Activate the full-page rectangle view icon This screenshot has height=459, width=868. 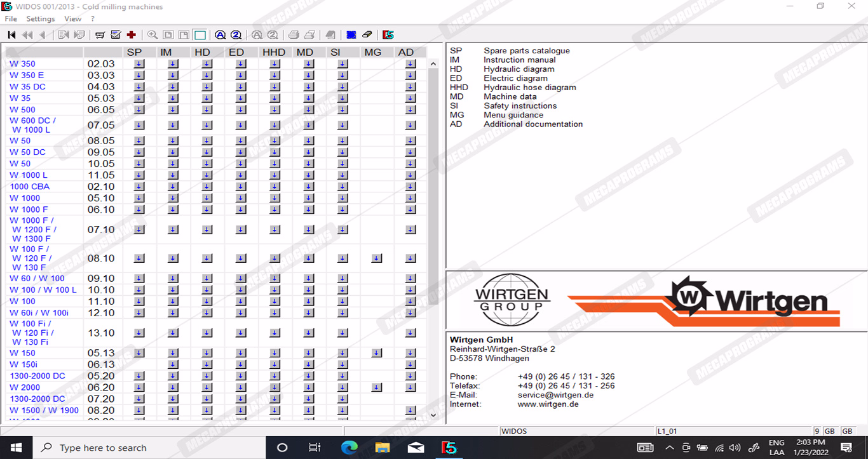point(200,35)
